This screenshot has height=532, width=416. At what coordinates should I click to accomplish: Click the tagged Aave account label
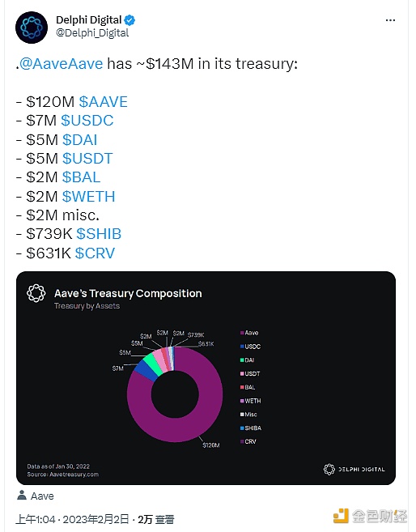coord(42,496)
